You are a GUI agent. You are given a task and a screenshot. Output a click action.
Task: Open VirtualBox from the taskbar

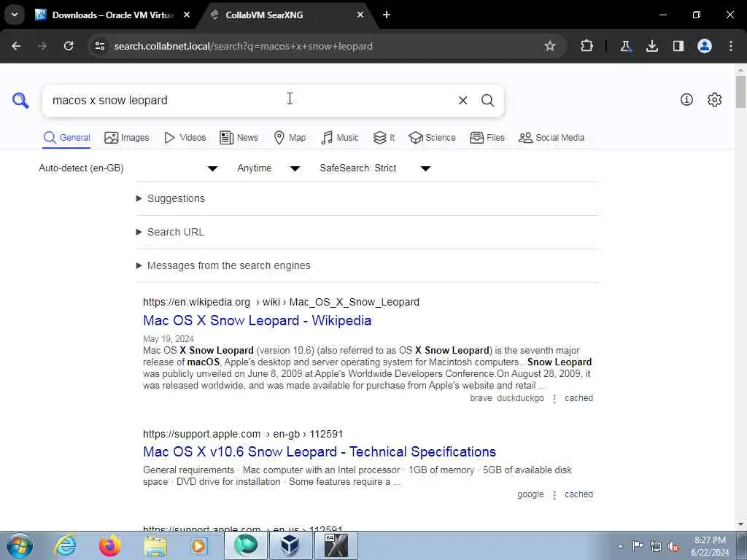pos(290,545)
